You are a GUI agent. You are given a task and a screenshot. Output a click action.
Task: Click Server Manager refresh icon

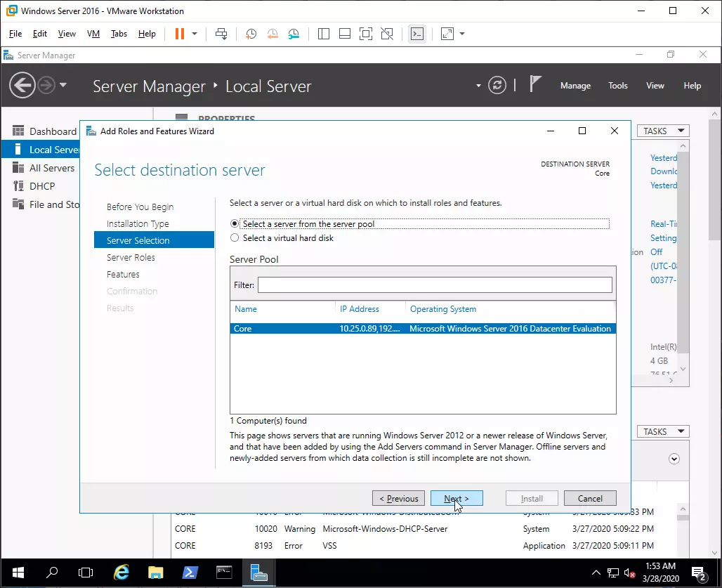497,85
